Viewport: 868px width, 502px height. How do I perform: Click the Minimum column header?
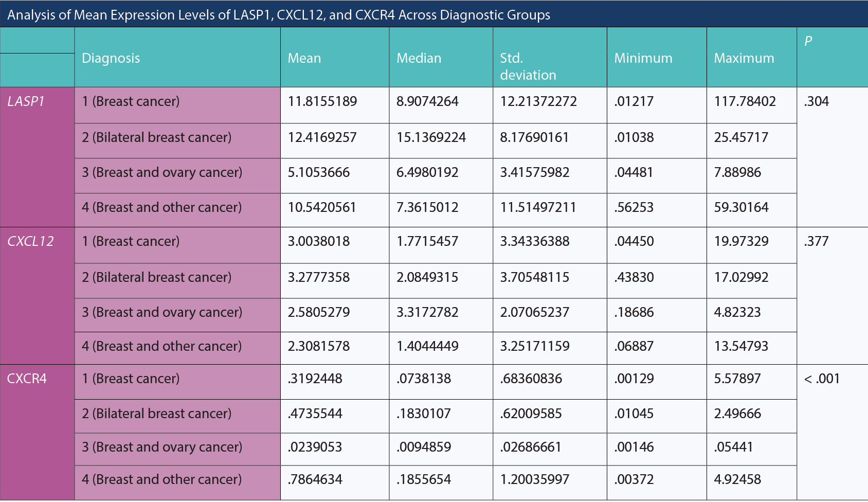pos(643,58)
